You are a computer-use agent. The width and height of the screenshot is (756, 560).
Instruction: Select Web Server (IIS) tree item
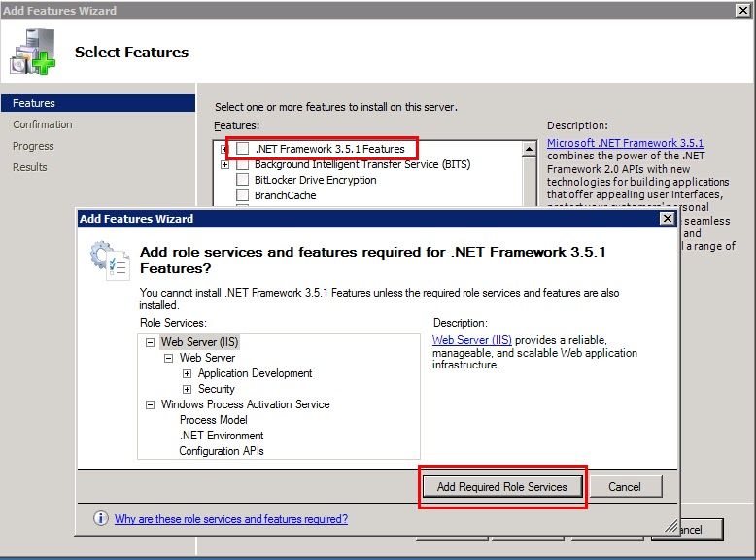(199, 342)
